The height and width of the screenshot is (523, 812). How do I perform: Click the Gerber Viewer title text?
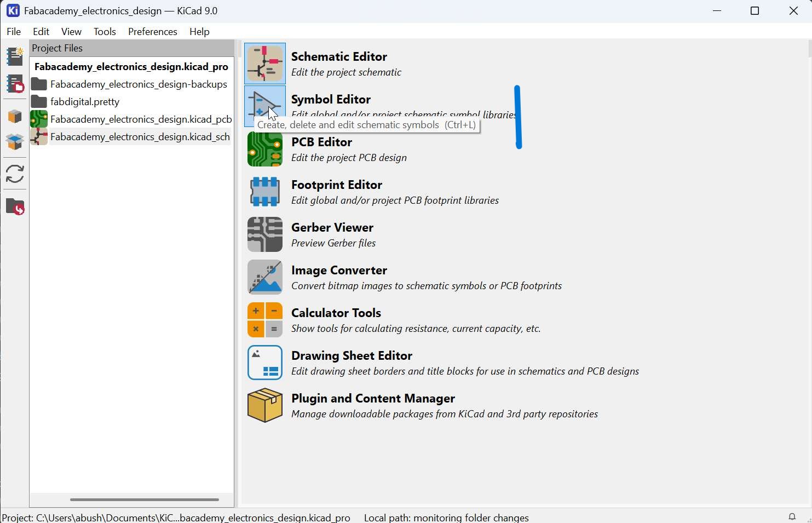332,227
